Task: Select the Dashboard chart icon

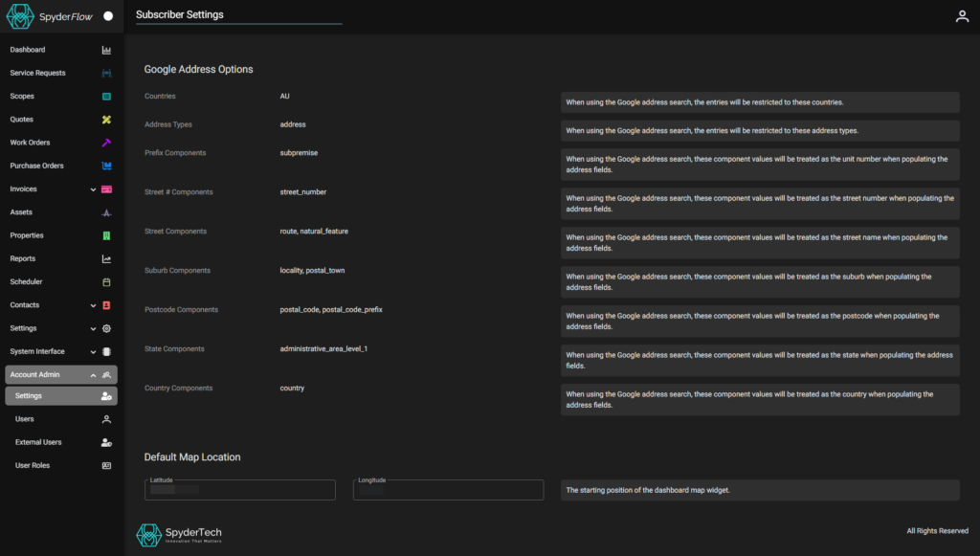Action: pyautogui.click(x=107, y=50)
